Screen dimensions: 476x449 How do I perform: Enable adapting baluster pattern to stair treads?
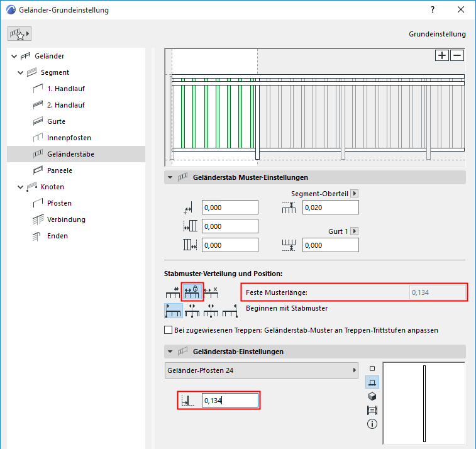click(x=168, y=330)
